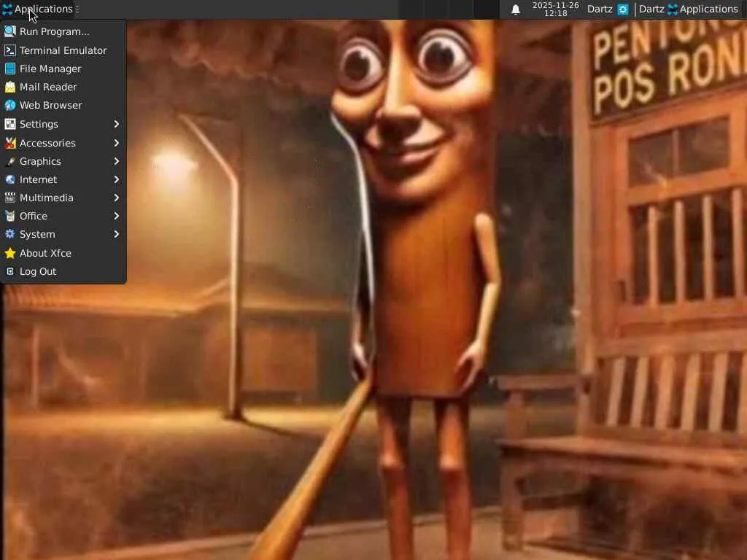Choose Run Program... from the menu
This screenshot has width=747, height=560.
[63, 31]
